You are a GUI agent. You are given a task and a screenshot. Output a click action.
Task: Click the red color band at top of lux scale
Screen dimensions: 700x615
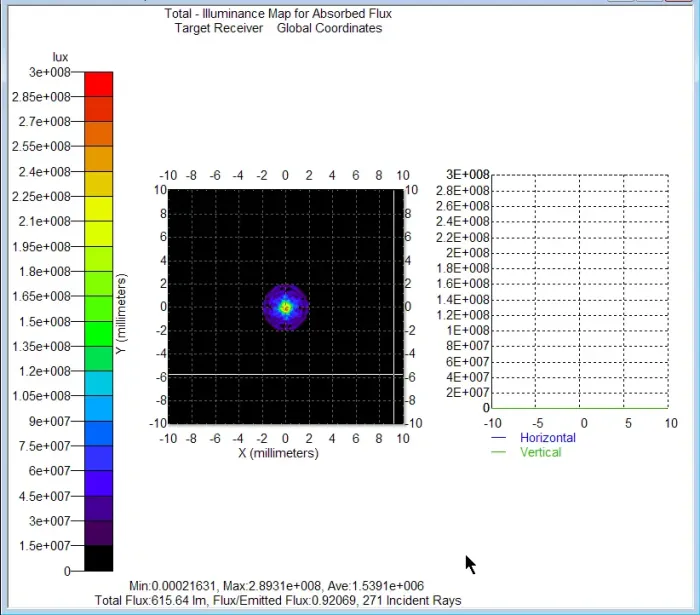pyautogui.click(x=99, y=84)
